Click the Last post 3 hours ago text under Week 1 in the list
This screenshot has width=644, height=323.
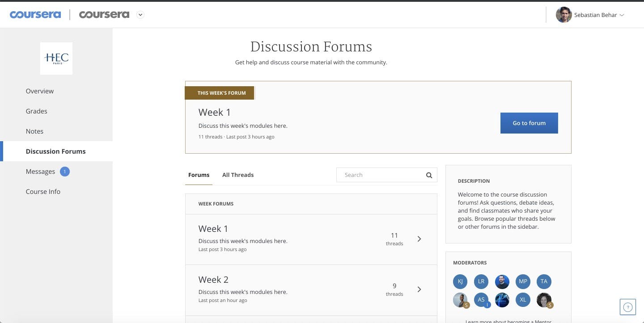point(222,249)
